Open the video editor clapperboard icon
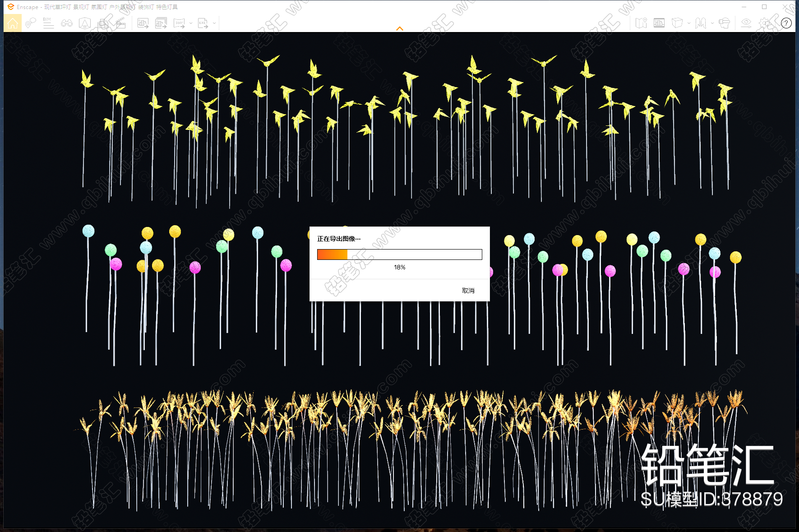The width and height of the screenshot is (799, 532). (x=120, y=23)
